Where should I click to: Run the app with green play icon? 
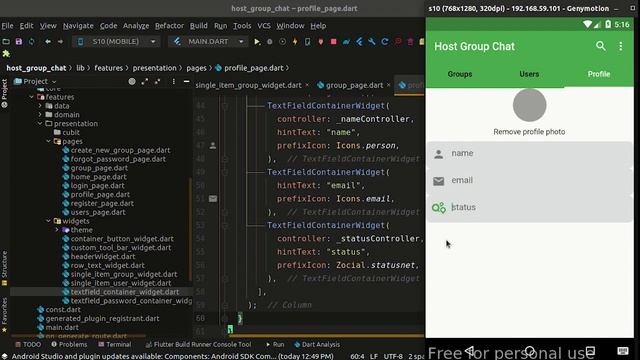[257, 42]
